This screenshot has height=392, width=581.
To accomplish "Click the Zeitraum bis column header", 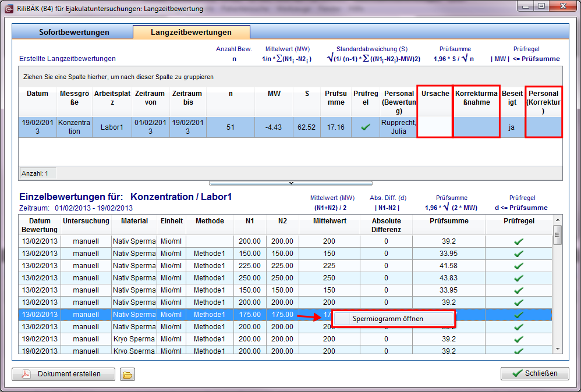I will coord(188,102).
